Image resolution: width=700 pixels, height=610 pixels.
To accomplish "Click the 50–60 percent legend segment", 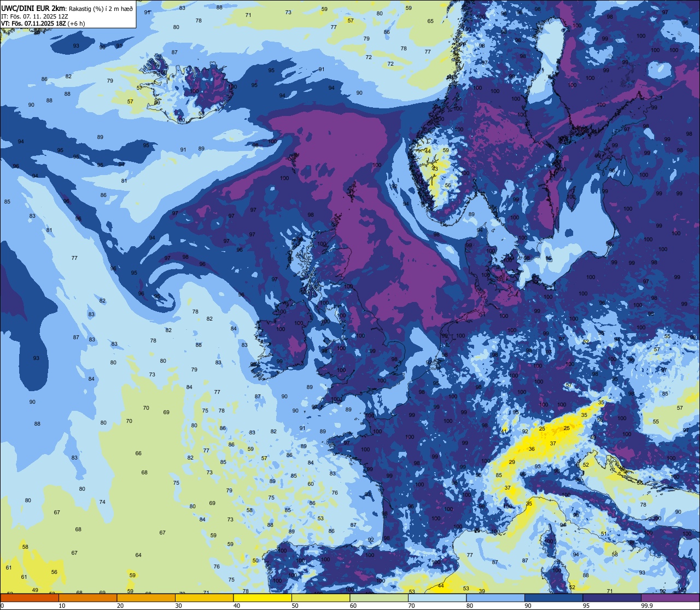I will (x=320, y=598).
